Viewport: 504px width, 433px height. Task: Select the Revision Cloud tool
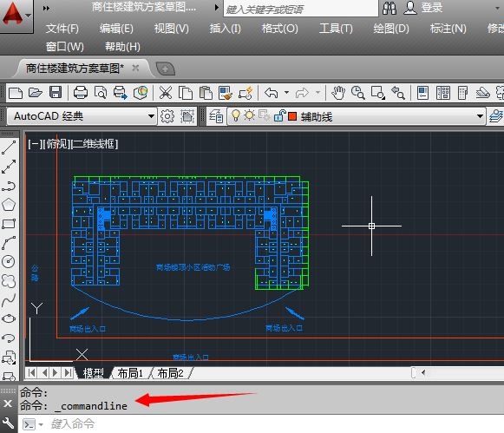click(x=9, y=281)
